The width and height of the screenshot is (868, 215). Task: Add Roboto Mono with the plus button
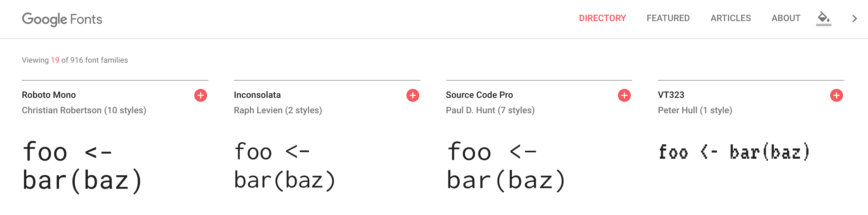click(201, 95)
